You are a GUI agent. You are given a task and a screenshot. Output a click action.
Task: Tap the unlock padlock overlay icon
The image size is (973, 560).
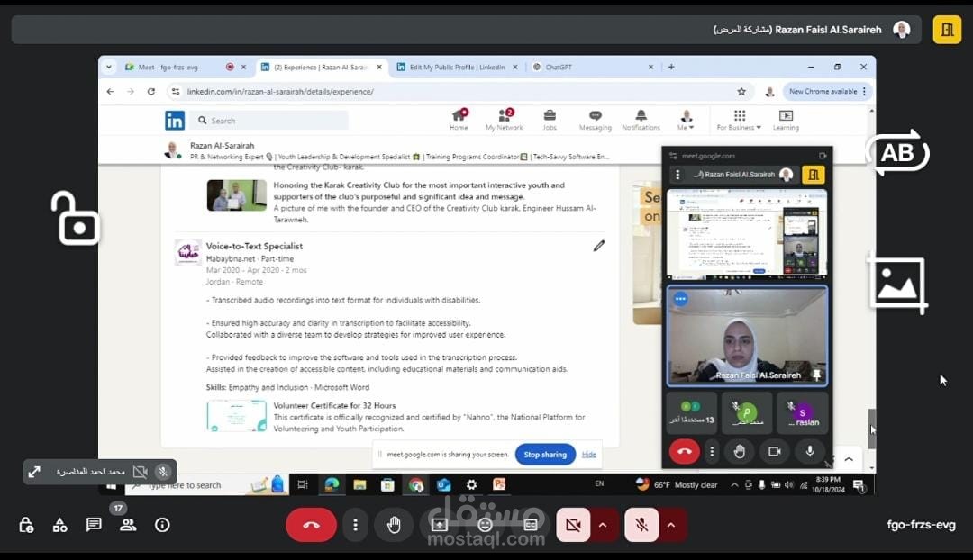point(76,218)
